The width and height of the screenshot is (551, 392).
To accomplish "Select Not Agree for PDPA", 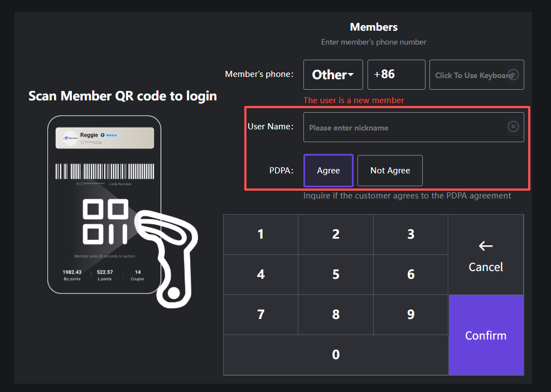I will pos(390,171).
